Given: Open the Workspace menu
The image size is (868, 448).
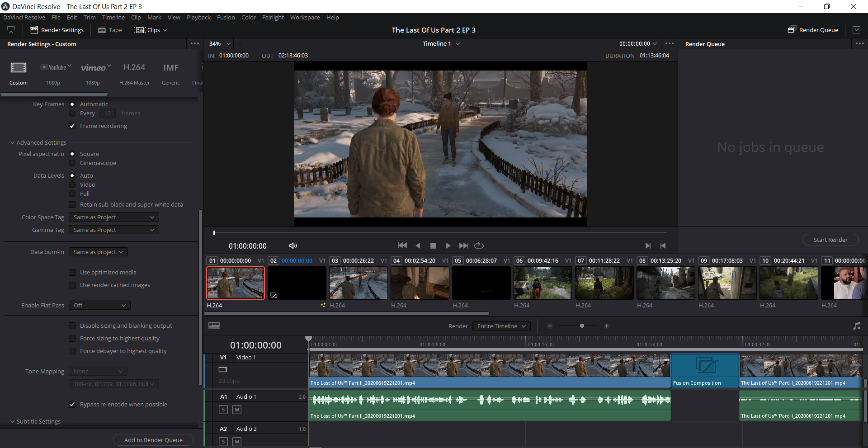Looking at the screenshot, I should pos(305,18).
